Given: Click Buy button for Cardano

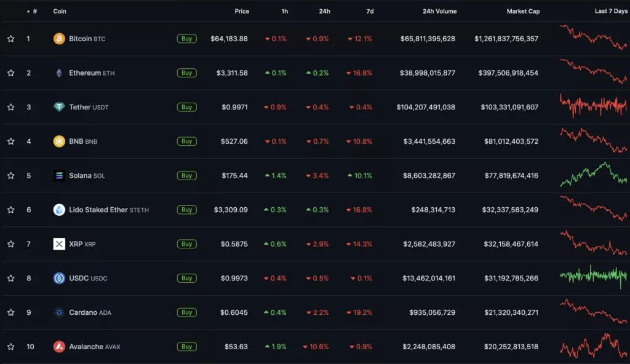Looking at the screenshot, I should [187, 312].
